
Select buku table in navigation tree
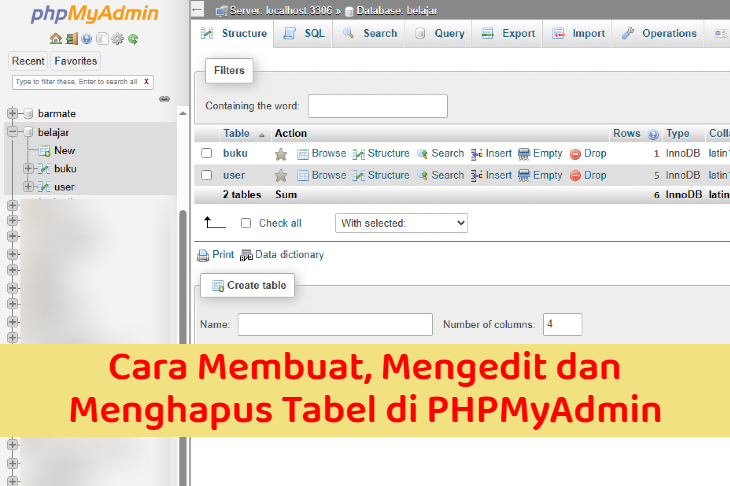coord(65,169)
